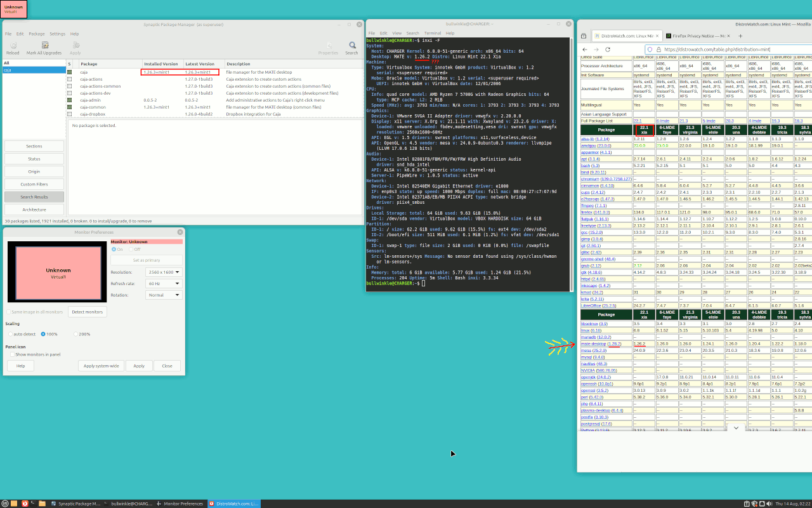
Task: Open the terminal launcher on the taskbar
Action: coord(34,504)
